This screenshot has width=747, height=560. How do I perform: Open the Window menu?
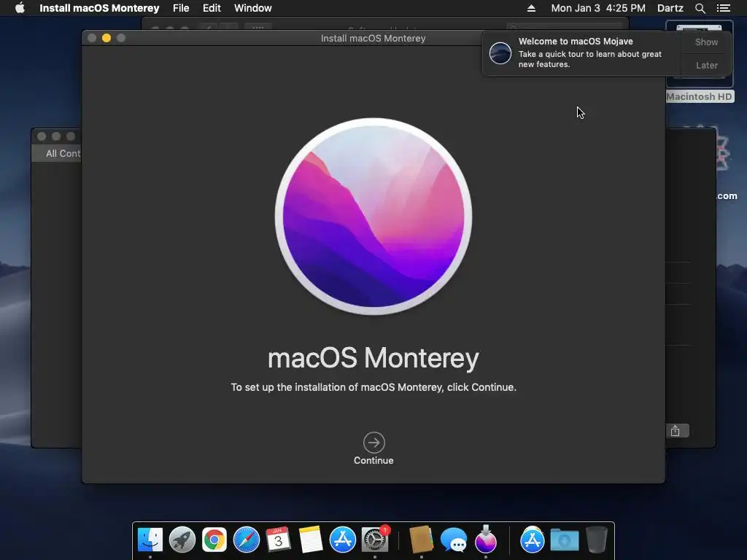click(253, 8)
